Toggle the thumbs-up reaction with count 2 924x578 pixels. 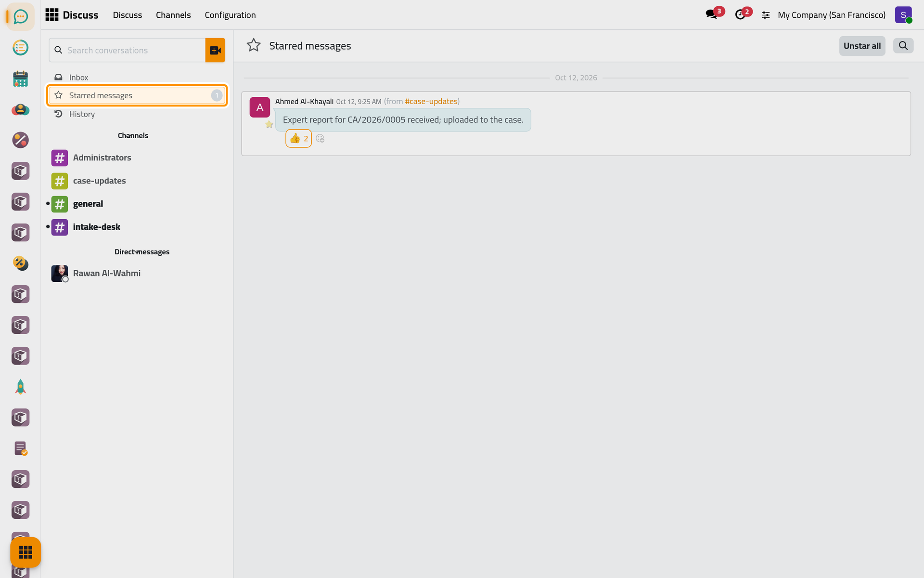tap(298, 139)
